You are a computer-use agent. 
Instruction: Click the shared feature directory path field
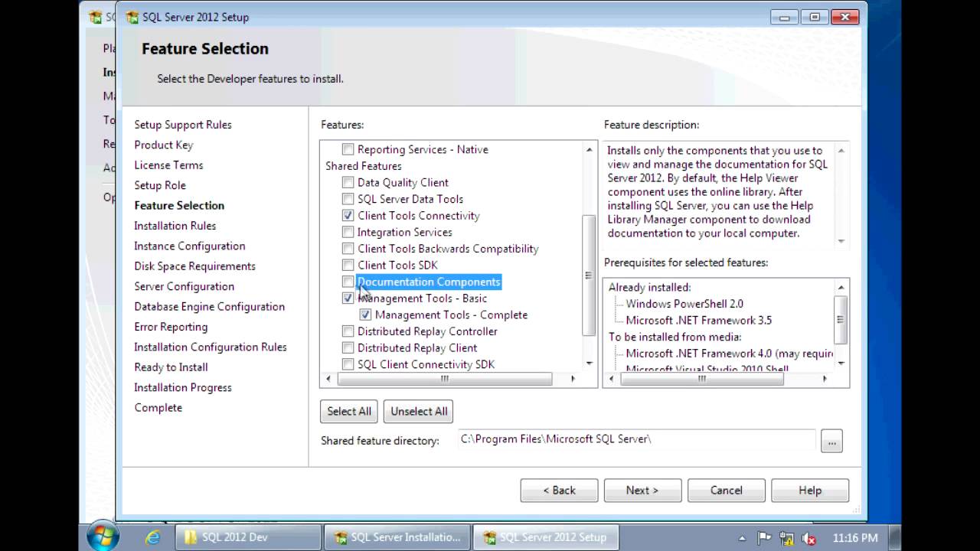pos(635,439)
